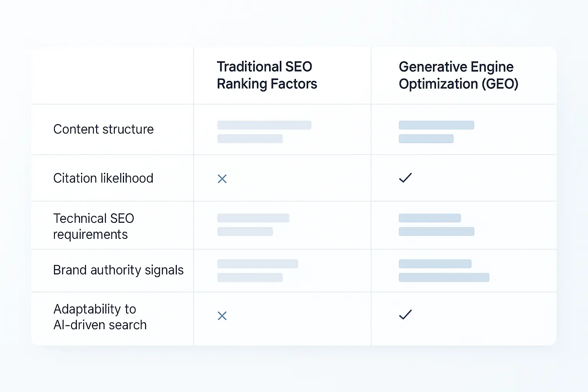Click the Brand authority signals label
The height and width of the screenshot is (392, 588).
[118, 270]
